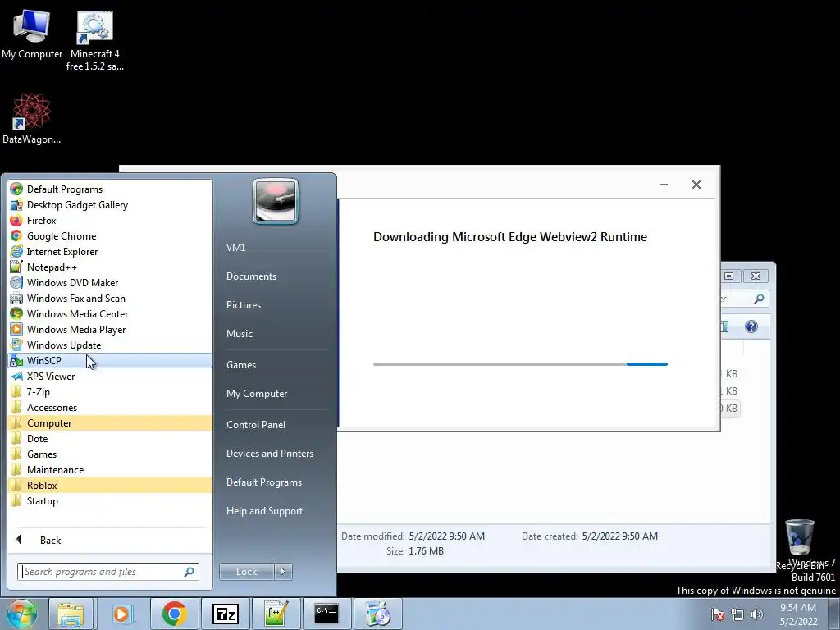Open Control Panel
This screenshot has height=630, width=840.
(x=256, y=424)
